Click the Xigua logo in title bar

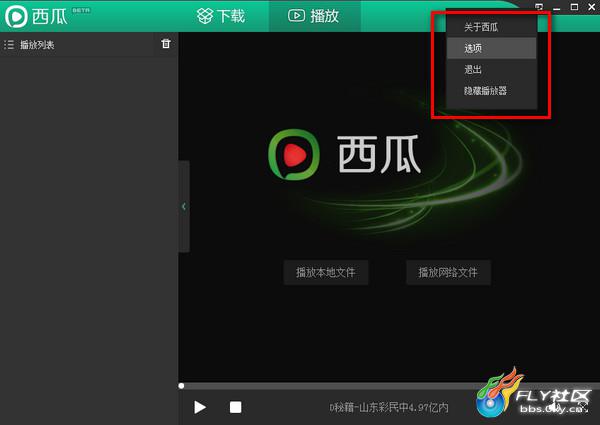(36, 16)
